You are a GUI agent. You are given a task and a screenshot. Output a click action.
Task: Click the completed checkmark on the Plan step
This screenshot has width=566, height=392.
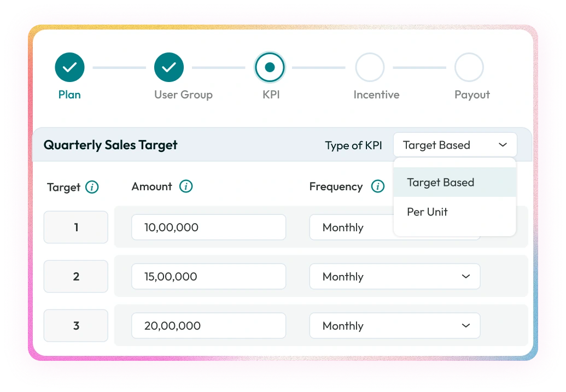point(69,67)
